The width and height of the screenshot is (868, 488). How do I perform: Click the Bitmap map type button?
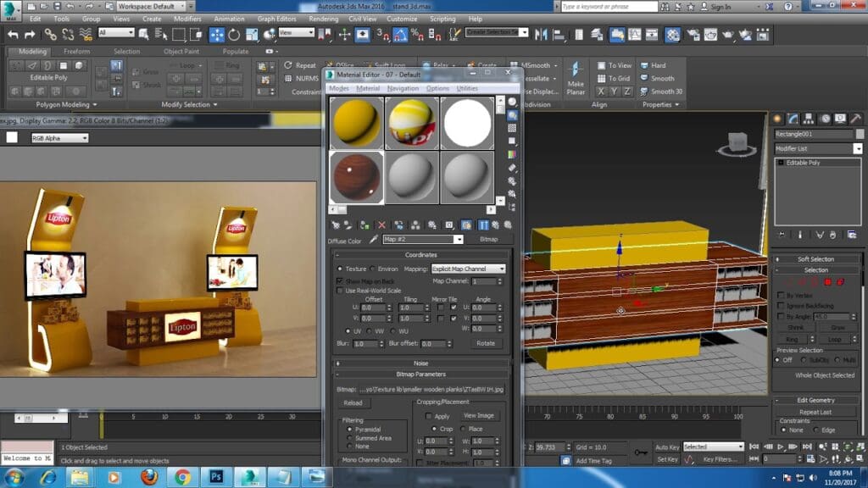489,239
